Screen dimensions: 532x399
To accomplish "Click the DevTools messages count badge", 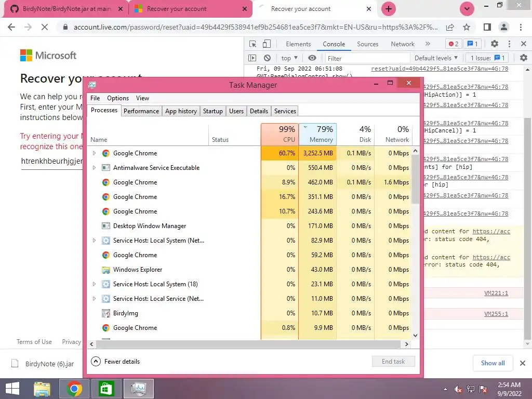I will (473, 44).
